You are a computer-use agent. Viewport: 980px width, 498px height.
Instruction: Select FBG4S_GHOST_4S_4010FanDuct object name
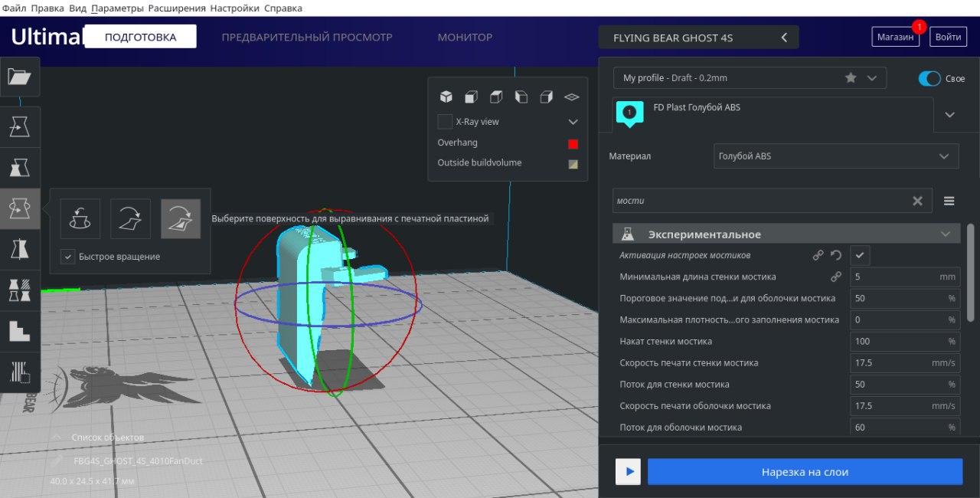point(138,461)
